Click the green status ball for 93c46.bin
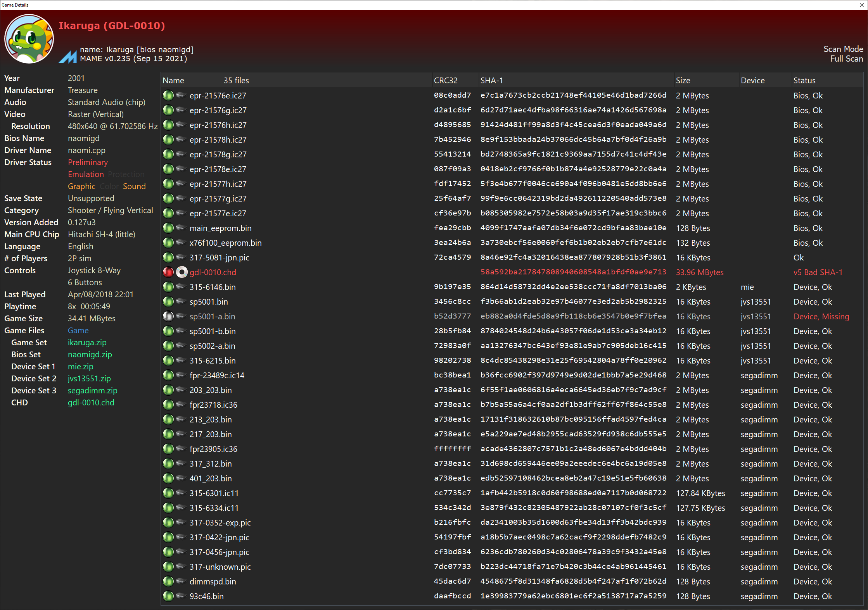This screenshot has width=868, height=610. [168, 596]
